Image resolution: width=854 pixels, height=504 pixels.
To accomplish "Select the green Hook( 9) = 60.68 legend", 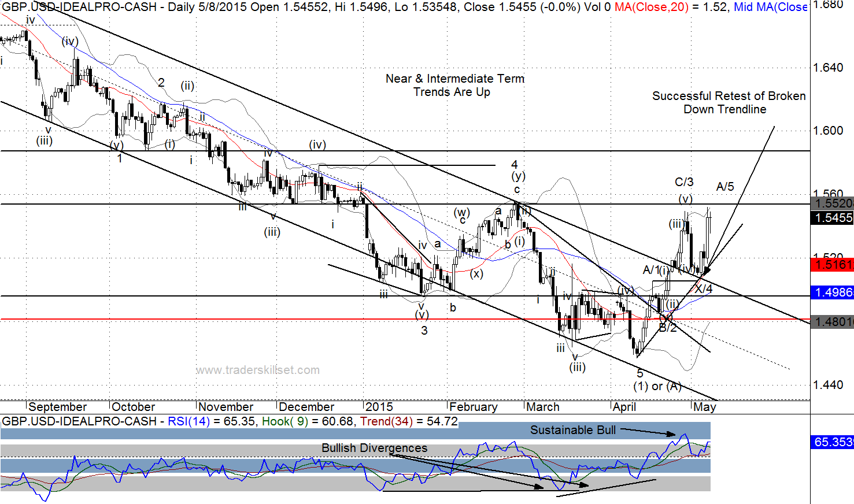I will tap(308, 421).
